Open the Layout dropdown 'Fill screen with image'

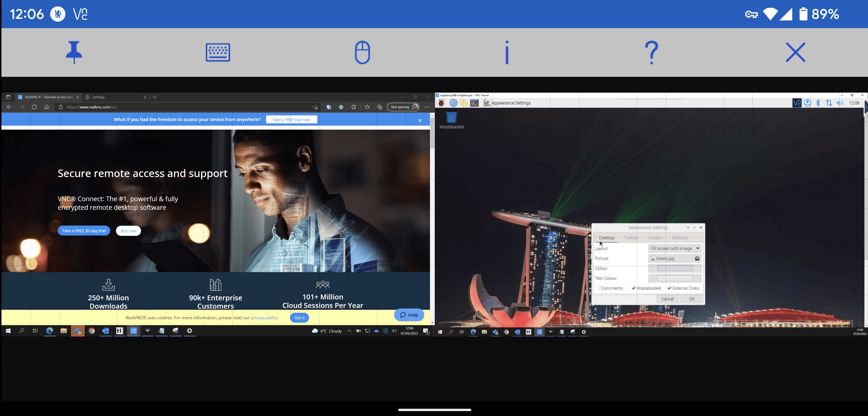pos(675,248)
